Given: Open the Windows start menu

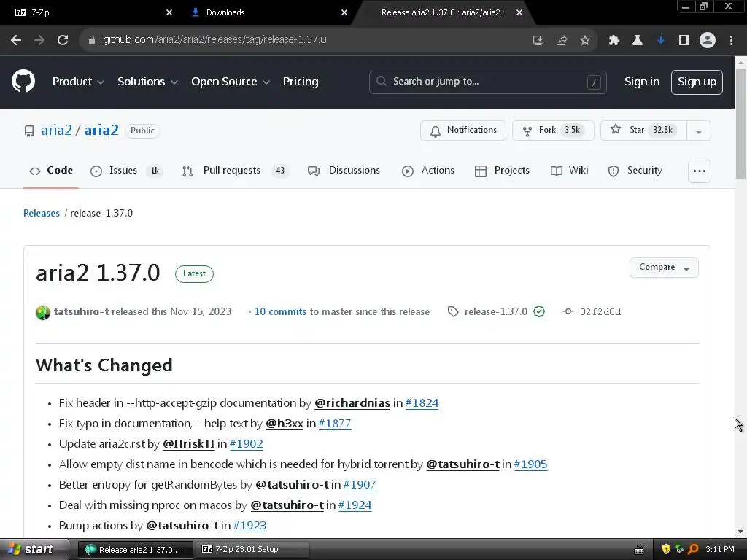Looking at the screenshot, I should click(x=34, y=550).
